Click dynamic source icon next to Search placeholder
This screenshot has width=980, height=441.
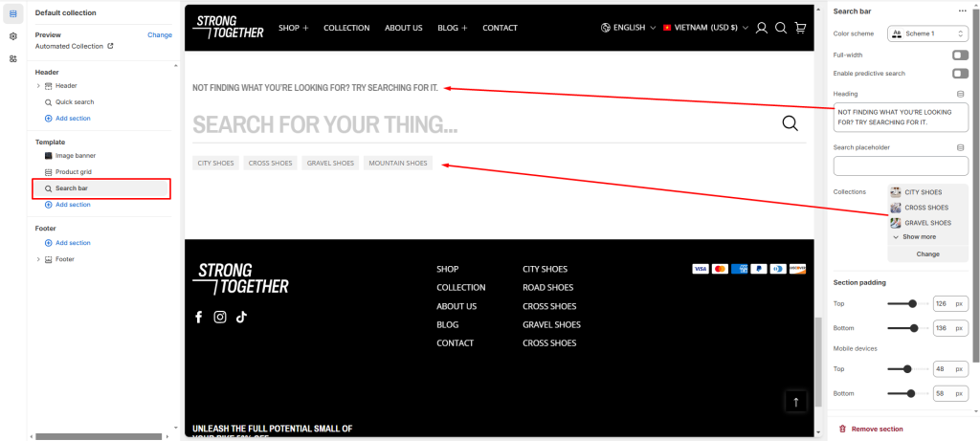tap(961, 147)
